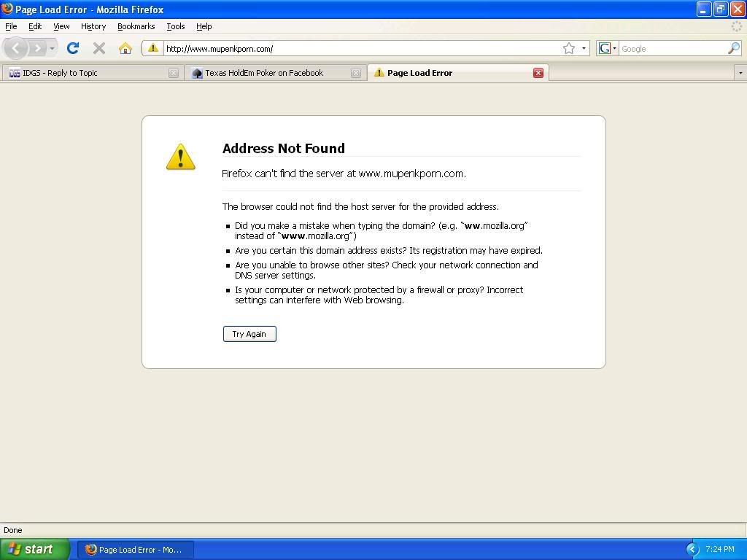This screenshot has width=747, height=560.
Task: Click the "browser could not find the host" line
Action: [360, 206]
